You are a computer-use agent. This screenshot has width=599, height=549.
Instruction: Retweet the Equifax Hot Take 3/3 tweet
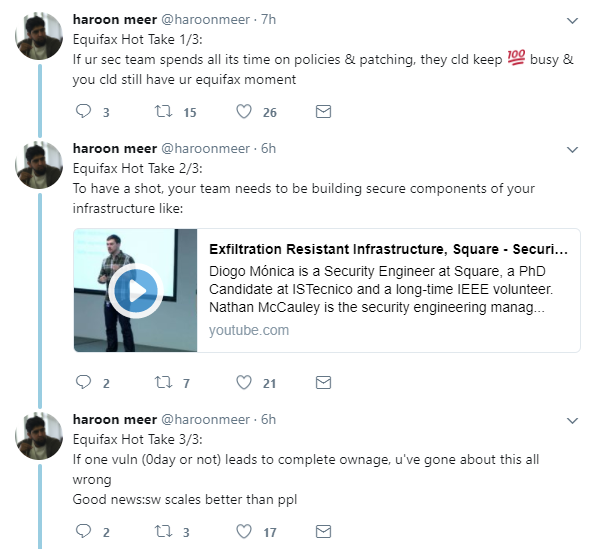(x=164, y=531)
